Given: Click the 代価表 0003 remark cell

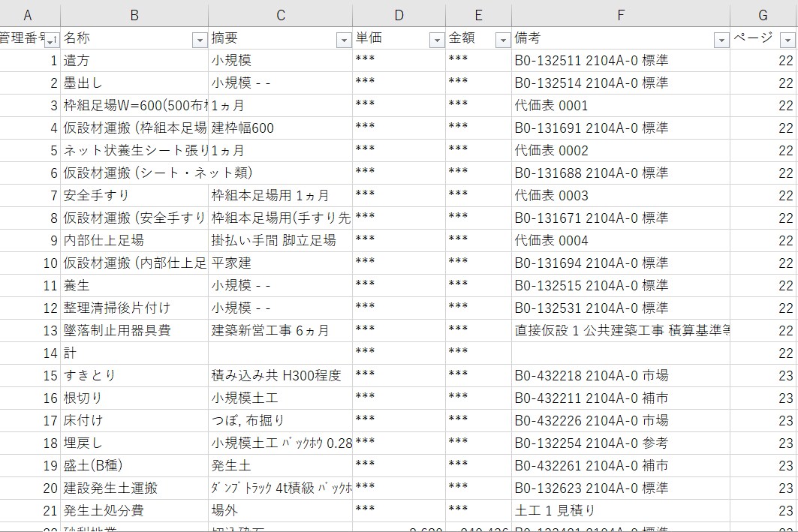Looking at the screenshot, I should click(621, 195).
